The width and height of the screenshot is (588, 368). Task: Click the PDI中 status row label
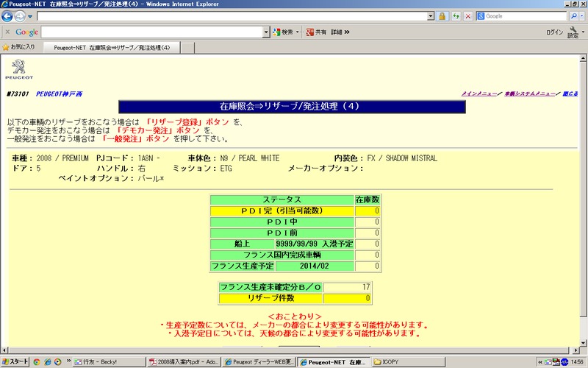click(x=282, y=222)
